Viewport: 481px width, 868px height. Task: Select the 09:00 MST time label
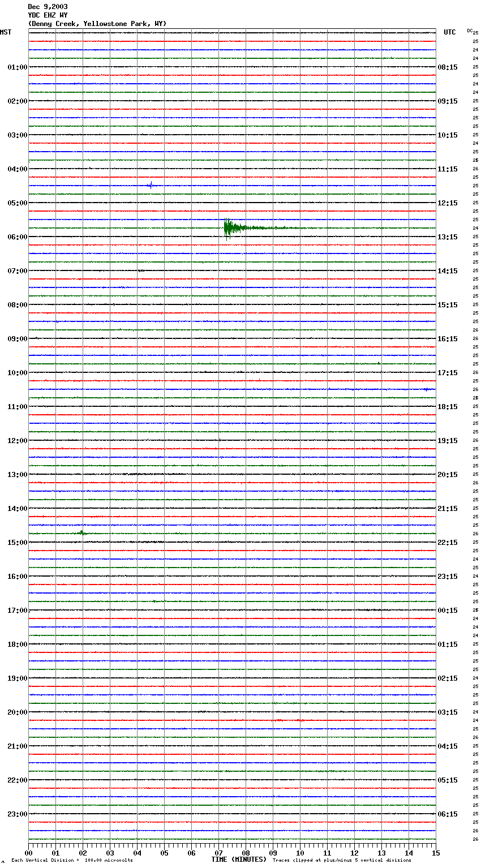click(x=18, y=339)
